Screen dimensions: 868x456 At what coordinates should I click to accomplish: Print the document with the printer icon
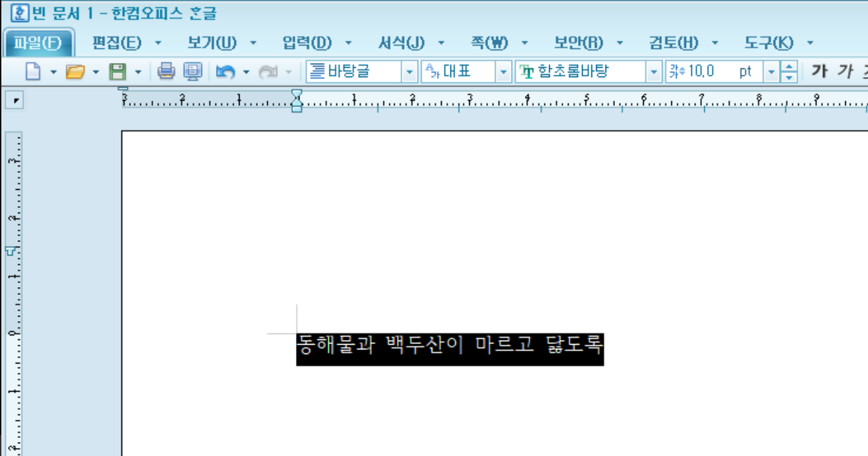click(x=166, y=71)
